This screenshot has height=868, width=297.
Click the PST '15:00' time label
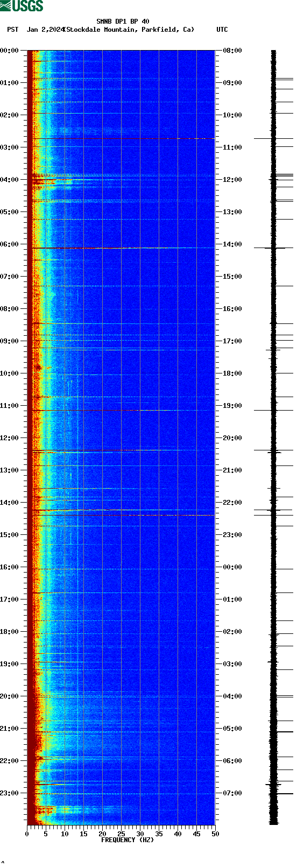pyautogui.click(x=10, y=535)
